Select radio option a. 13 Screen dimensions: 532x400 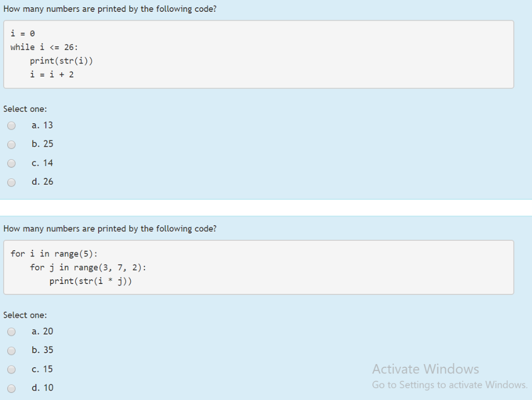click(11, 125)
